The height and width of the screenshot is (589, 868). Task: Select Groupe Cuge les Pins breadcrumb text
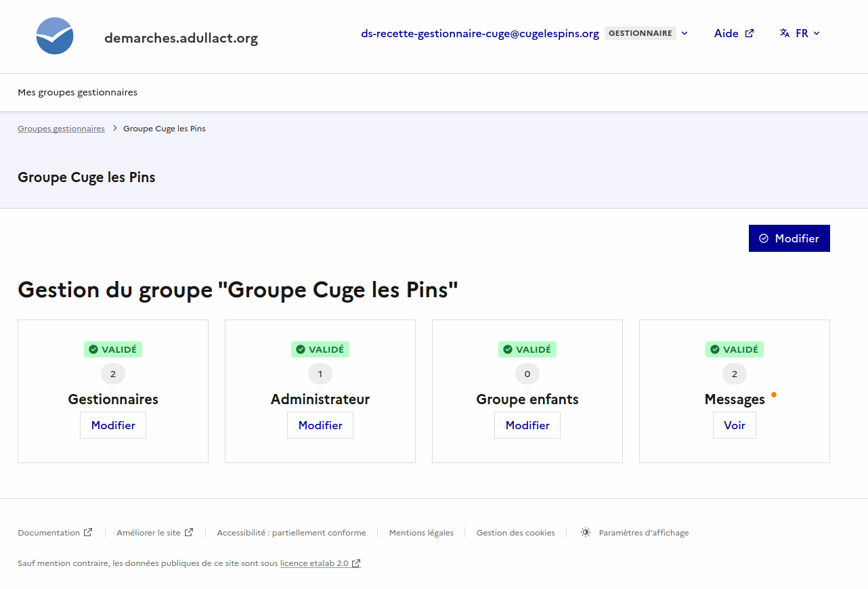coord(165,129)
